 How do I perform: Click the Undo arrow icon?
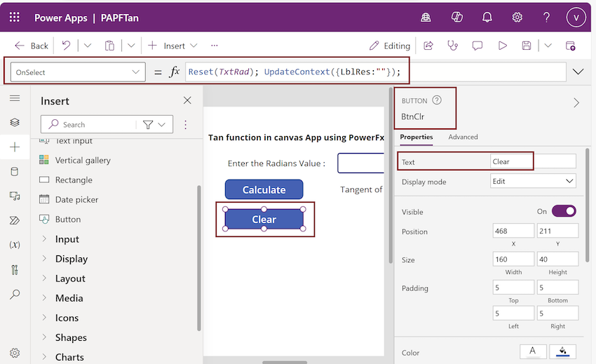click(x=66, y=46)
